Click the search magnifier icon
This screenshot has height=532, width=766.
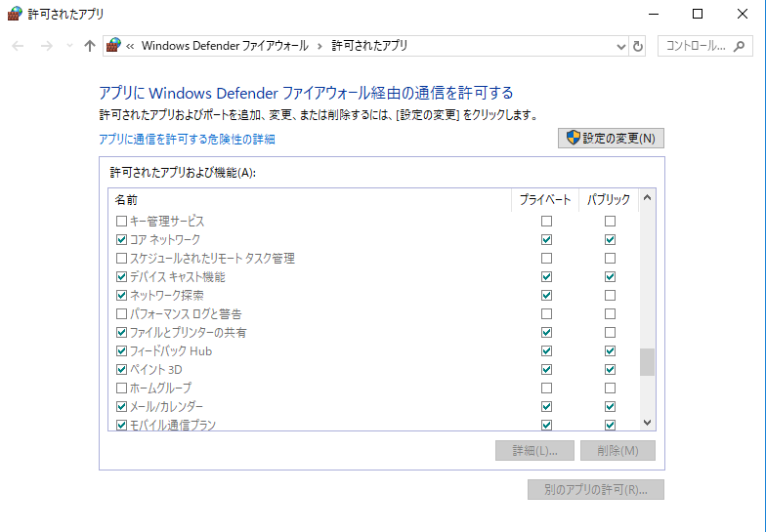point(739,46)
